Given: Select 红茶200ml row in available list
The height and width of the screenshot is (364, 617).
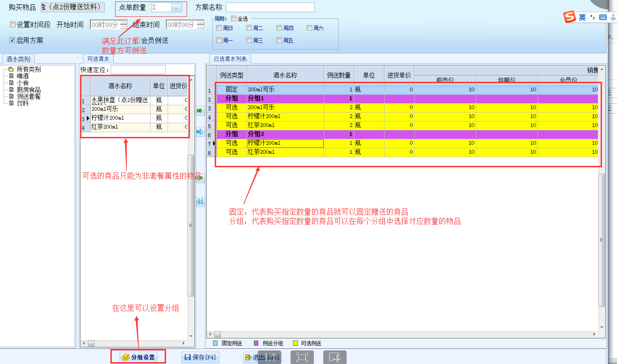Looking at the screenshot, I should click(135, 127).
